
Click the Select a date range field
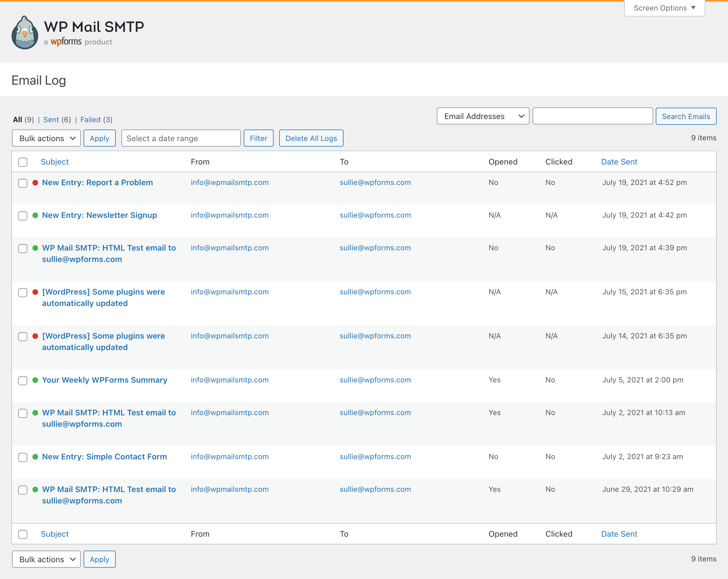point(181,138)
